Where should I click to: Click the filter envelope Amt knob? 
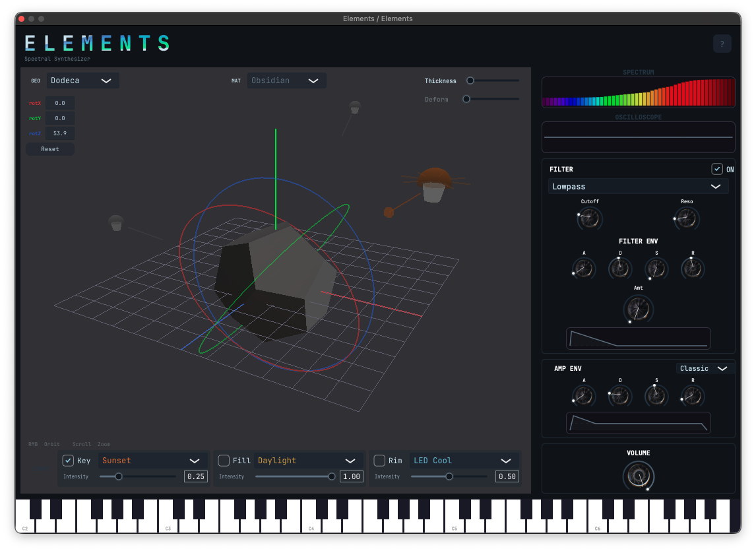tap(638, 308)
